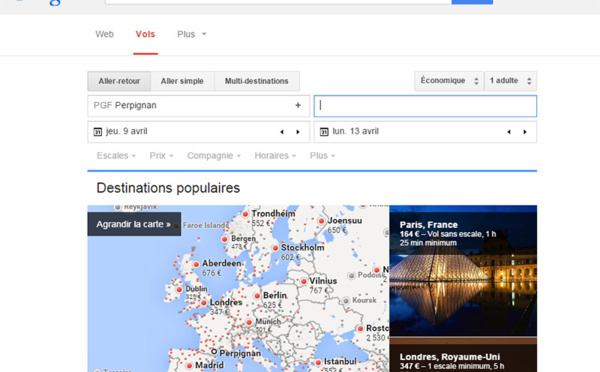Open the calendar icon for lun. 13 avril
The height and width of the screenshot is (372, 600).
tap(324, 132)
